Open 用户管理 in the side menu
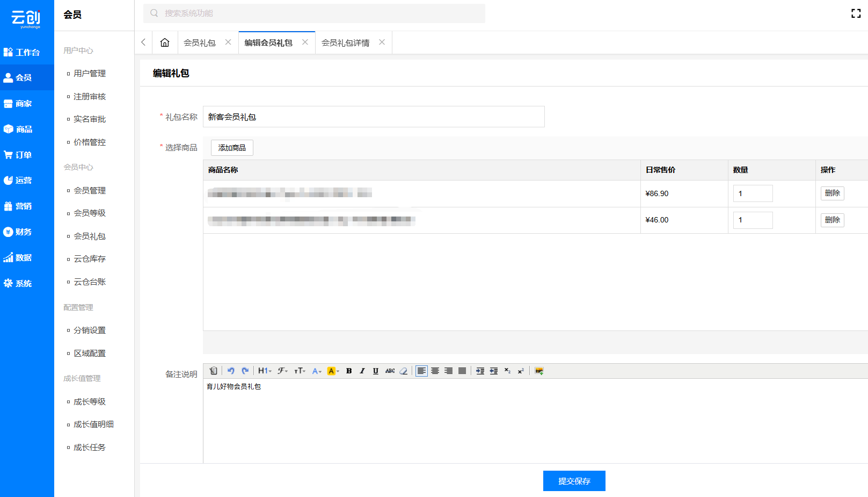This screenshot has height=497, width=868. pos(90,74)
